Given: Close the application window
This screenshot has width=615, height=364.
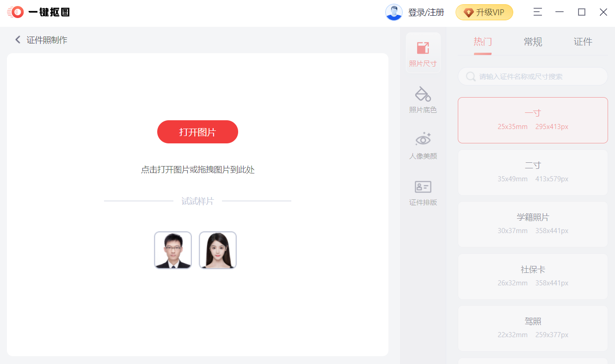Looking at the screenshot, I should pos(603,12).
